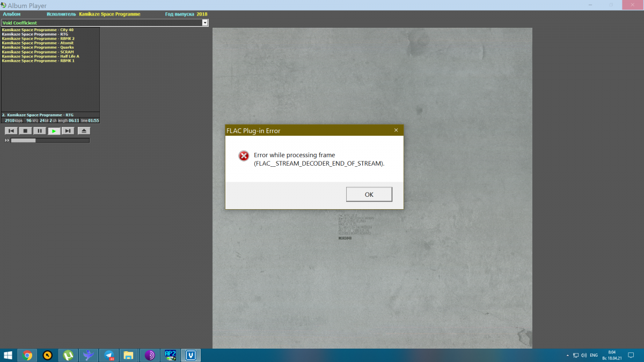644x362 pixels.
Task: Click the 24 bit depth readout
Action: 43,121
